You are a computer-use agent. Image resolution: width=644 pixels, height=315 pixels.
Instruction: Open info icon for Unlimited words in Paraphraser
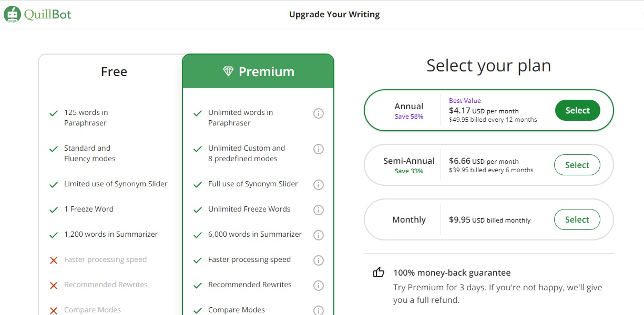click(319, 113)
